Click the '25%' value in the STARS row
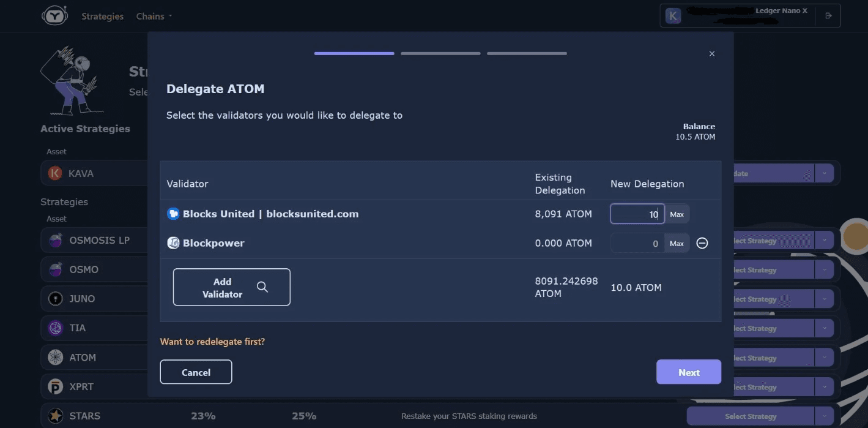 [x=304, y=416]
